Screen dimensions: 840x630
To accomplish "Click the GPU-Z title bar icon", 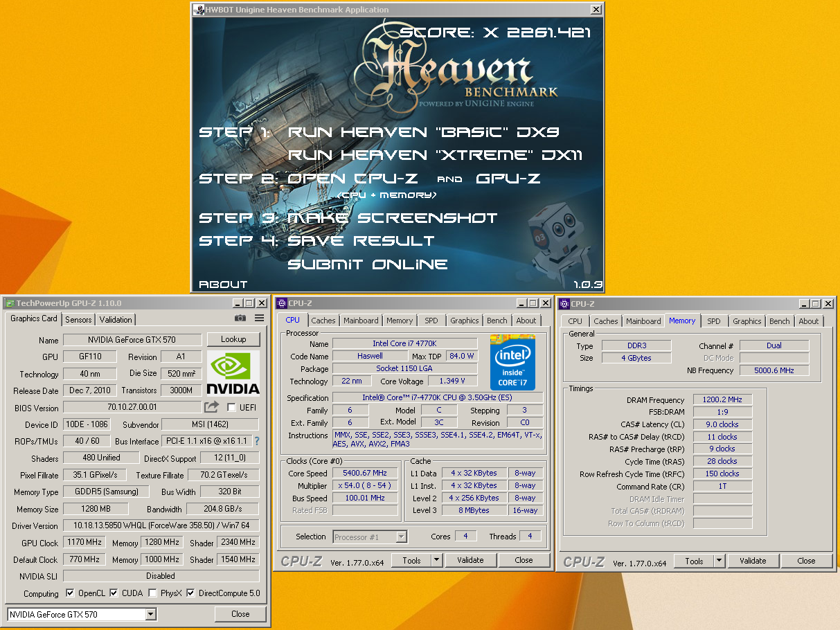I will click(10, 303).
